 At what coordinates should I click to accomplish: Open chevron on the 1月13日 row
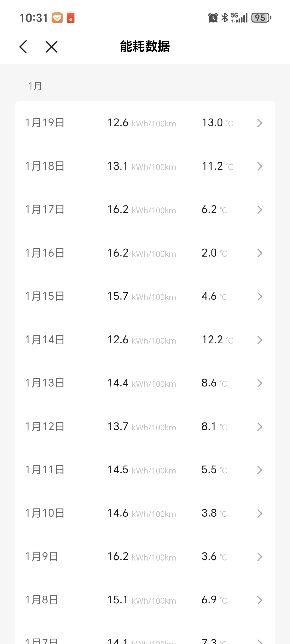pos(260,383)
